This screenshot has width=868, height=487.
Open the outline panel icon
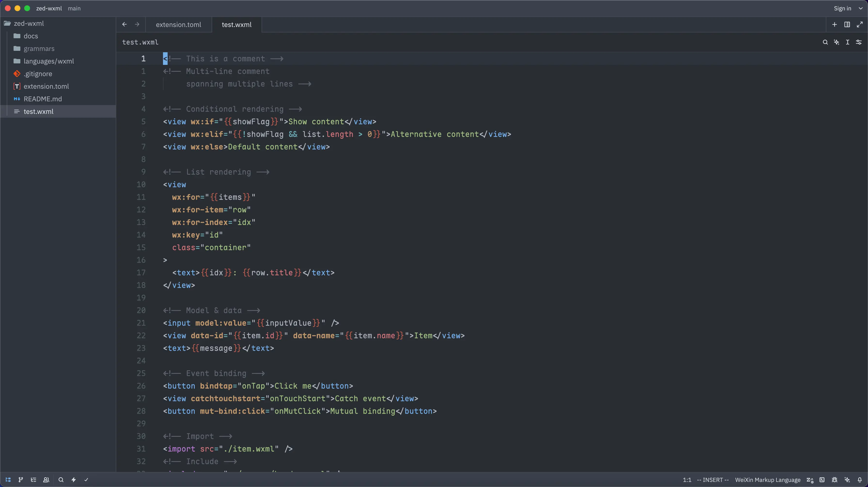[33, 479]
